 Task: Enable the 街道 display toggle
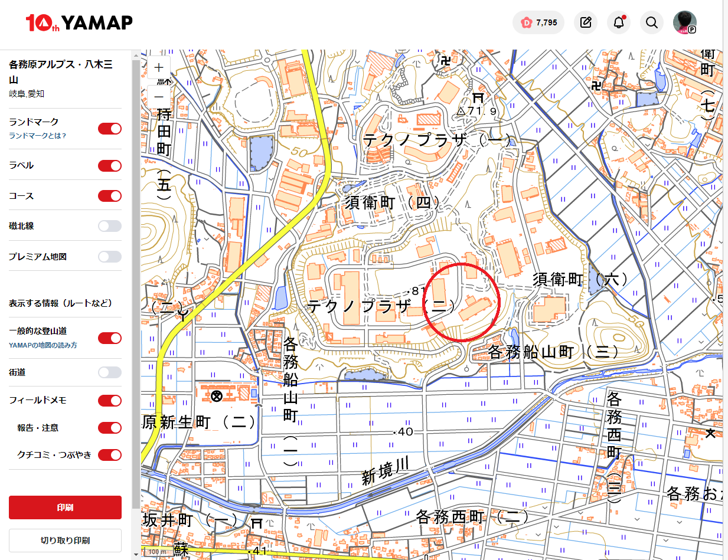click(x=109, y=372)
